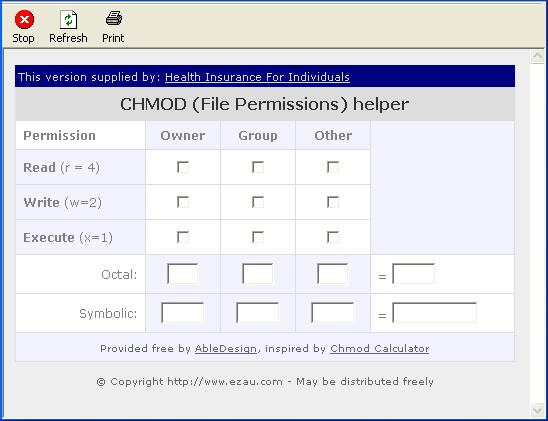This screenshot has height=421, width=548.
Task: Tick Read checkbox under Group
Action: (258, 167)
